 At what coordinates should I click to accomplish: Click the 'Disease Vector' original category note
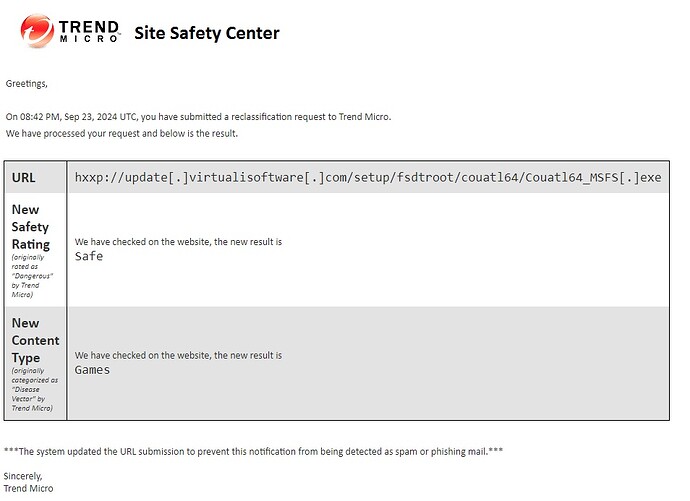pyautogui.click(x=34, y=389)
